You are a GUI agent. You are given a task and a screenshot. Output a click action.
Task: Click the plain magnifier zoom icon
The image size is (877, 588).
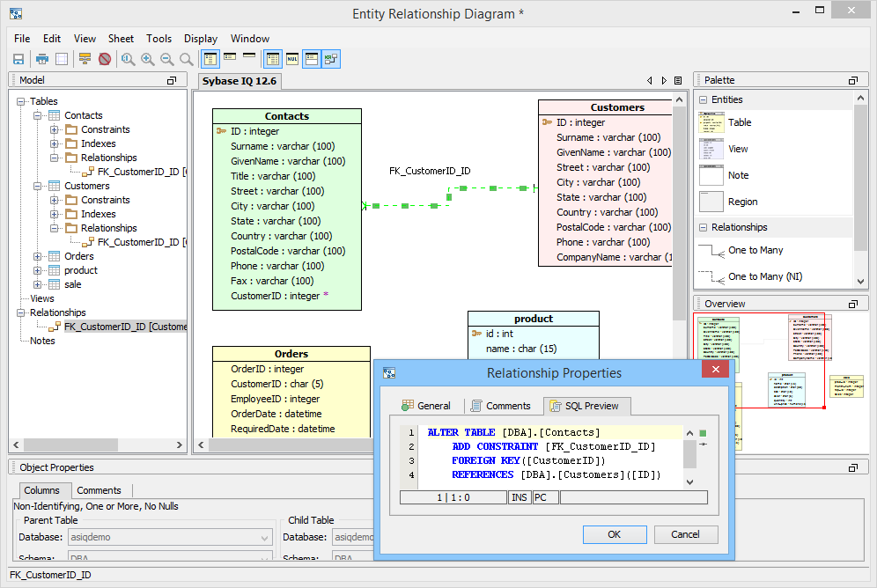point(187,59)
